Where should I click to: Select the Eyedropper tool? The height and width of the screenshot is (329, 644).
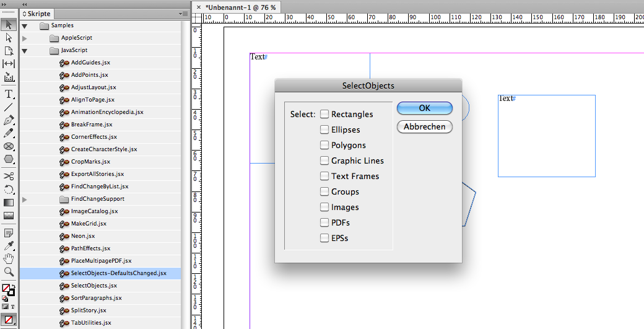tap(9, 246)
